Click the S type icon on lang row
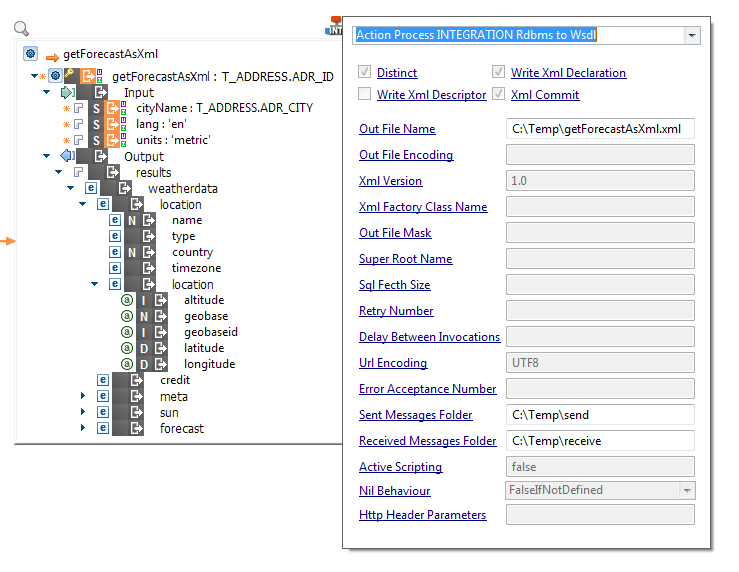 [x=96, y=124]
